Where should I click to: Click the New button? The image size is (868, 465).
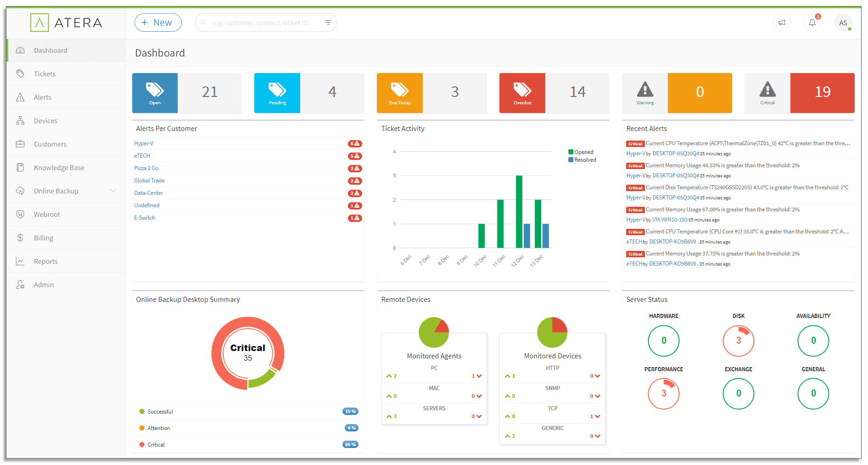point(158,23)
